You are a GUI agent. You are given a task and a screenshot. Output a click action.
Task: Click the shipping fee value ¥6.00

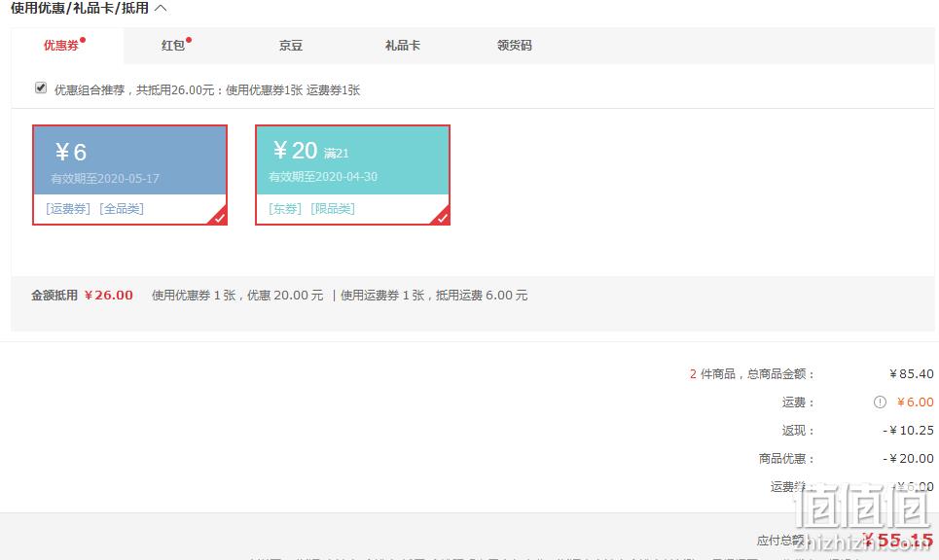[915, 402]
